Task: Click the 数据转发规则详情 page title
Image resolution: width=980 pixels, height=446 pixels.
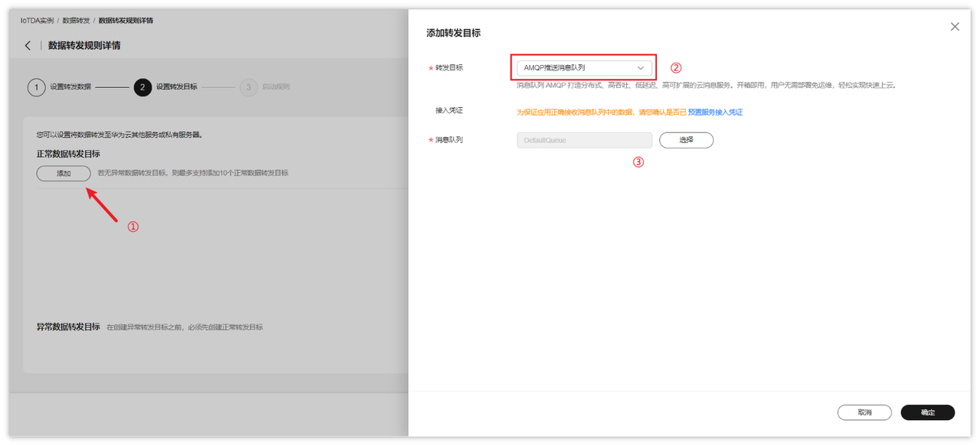Action: tap(84, 46)
